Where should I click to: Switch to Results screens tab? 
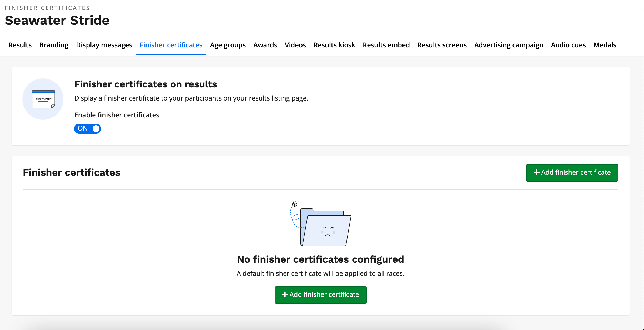(x=442, y=45)
